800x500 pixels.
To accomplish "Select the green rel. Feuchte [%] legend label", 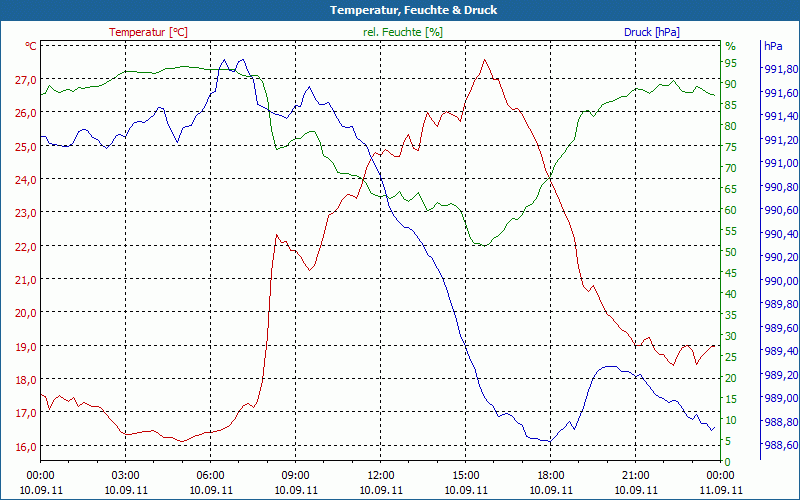I will click(403, 32).
